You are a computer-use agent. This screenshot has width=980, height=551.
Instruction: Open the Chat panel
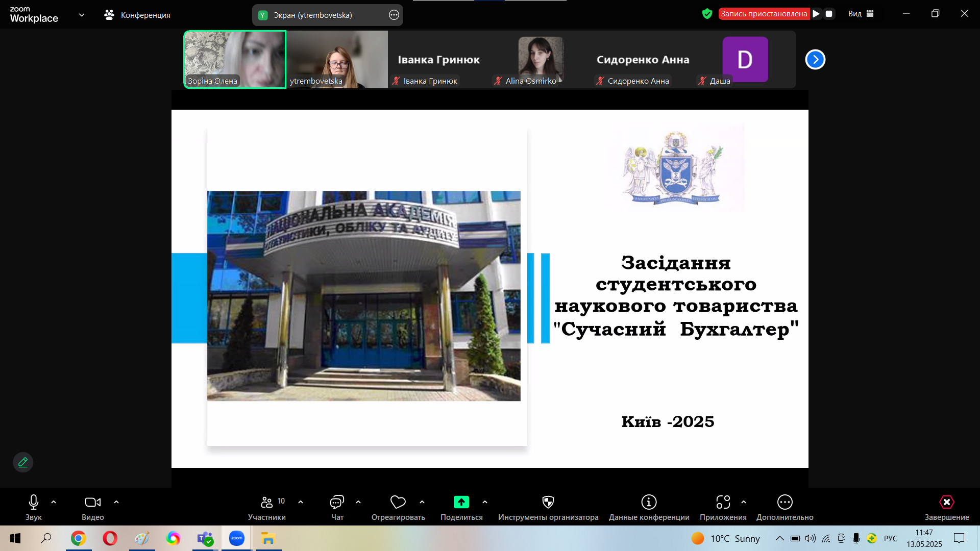[337, 503]
